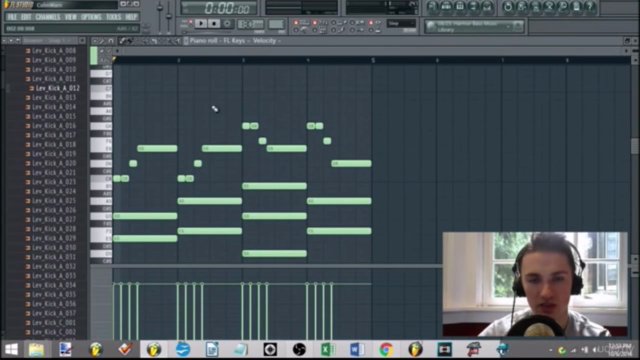Click the Stop button in transport
The height and width of the screenshot is (360, 640).
(214, 23)
